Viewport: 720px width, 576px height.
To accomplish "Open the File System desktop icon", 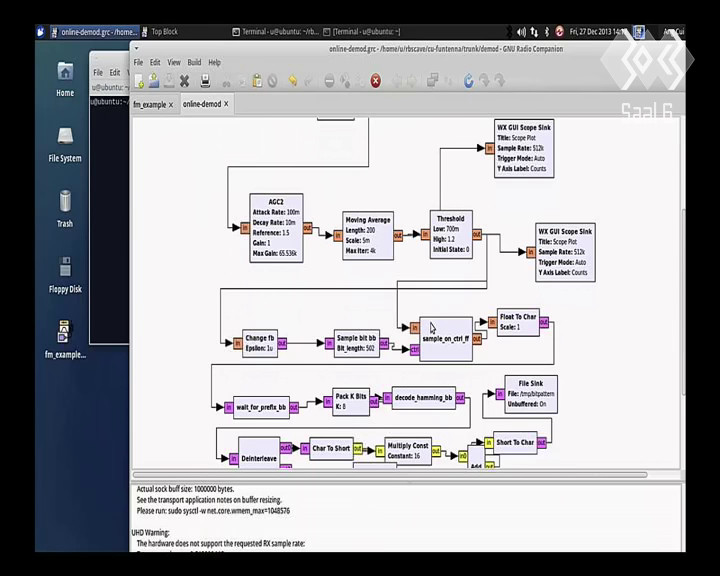I will coord(65,145).
